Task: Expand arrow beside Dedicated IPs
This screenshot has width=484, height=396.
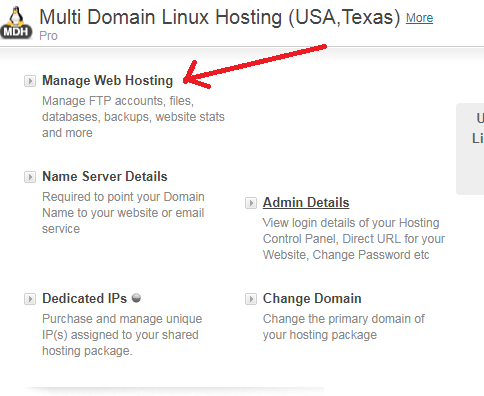Action: tap(30, 299)
